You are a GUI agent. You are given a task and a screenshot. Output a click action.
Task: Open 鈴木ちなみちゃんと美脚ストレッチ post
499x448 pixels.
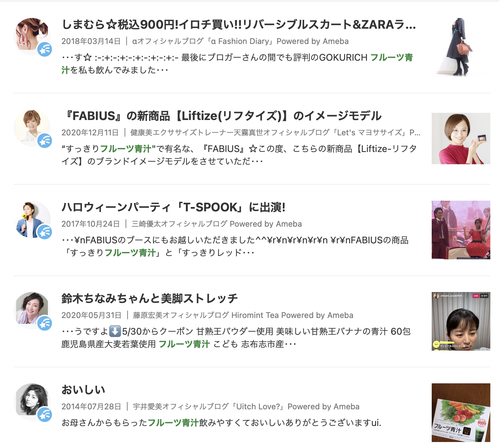[x=150, y=298]
